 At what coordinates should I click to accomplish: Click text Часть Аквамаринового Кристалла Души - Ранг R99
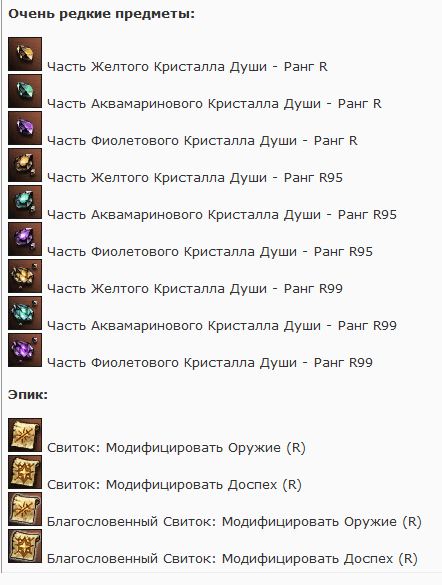[x=222, y=326]
